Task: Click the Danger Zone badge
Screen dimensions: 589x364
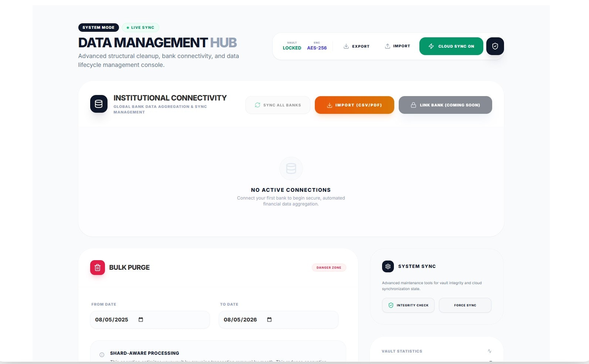Action: coord(329,268)
